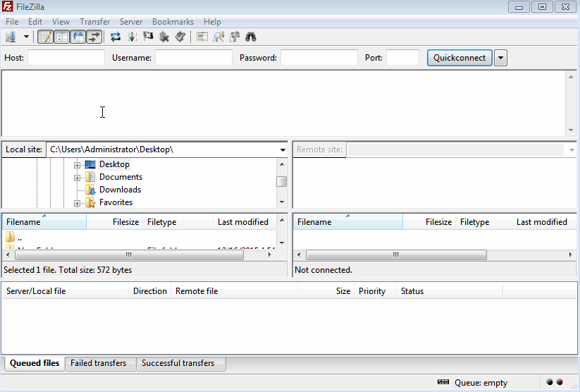The width and height of the screenshot is (580, 392).
Task: Open the Bookmarks menu
Action: pos(173,22)
